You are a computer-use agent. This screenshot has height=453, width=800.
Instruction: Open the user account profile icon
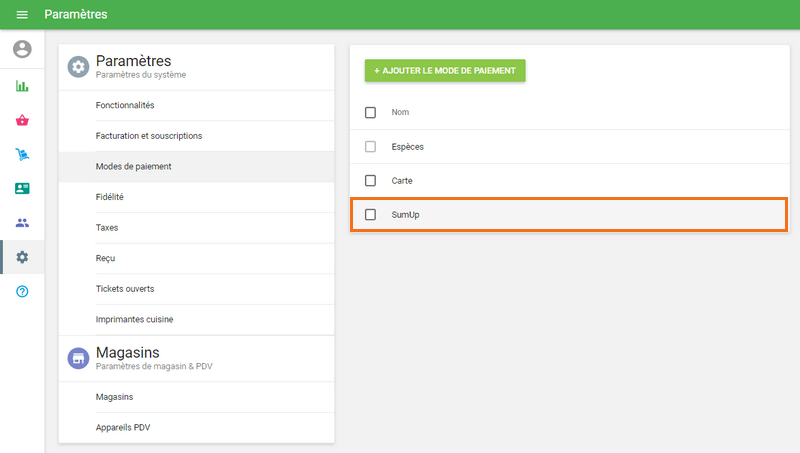point(22,49)
